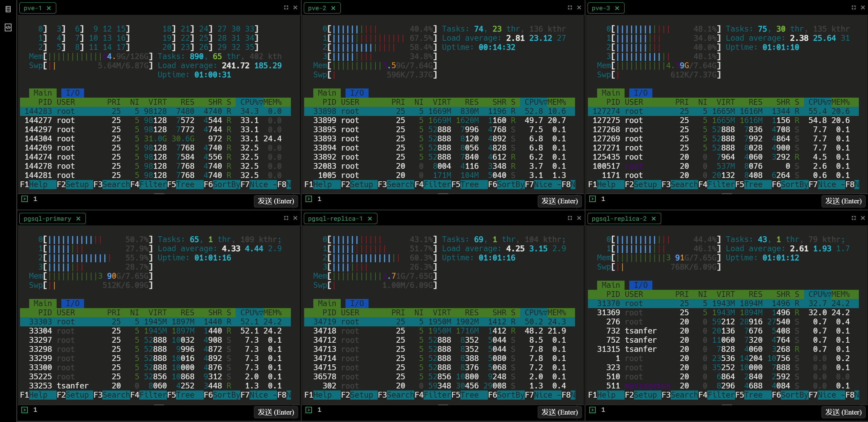This screenshot has height=422, width=868.
Task: Close the pve-3 tab with its x icon
Action: pyautogui.click(x=617, y=8)
